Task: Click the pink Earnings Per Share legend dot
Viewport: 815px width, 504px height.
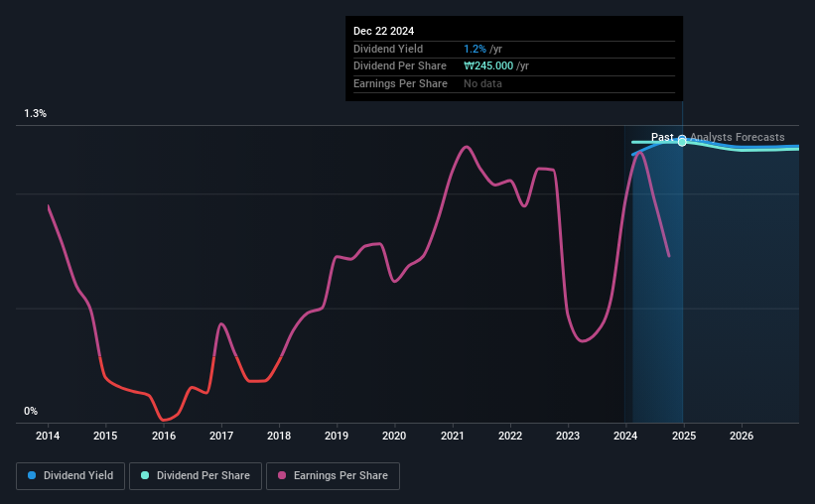Action: (282, 475)
